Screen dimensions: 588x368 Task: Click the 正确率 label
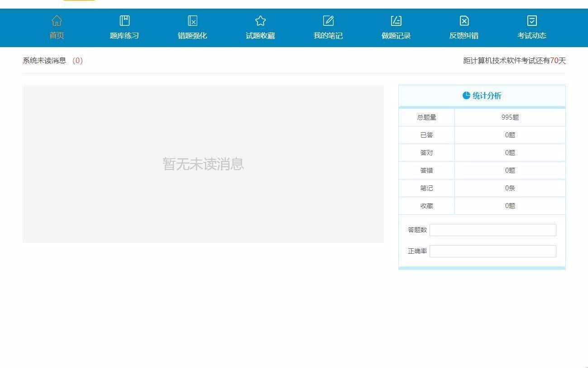pos(417,251)
